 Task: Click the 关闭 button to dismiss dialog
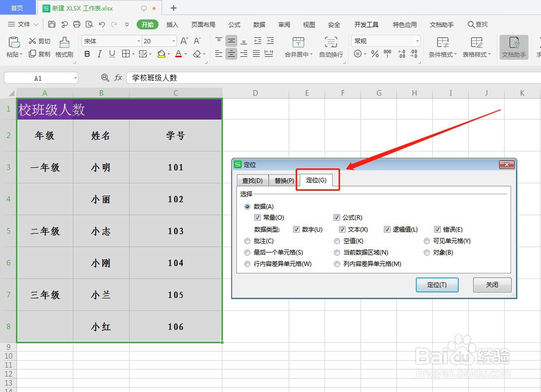point(492,285)
